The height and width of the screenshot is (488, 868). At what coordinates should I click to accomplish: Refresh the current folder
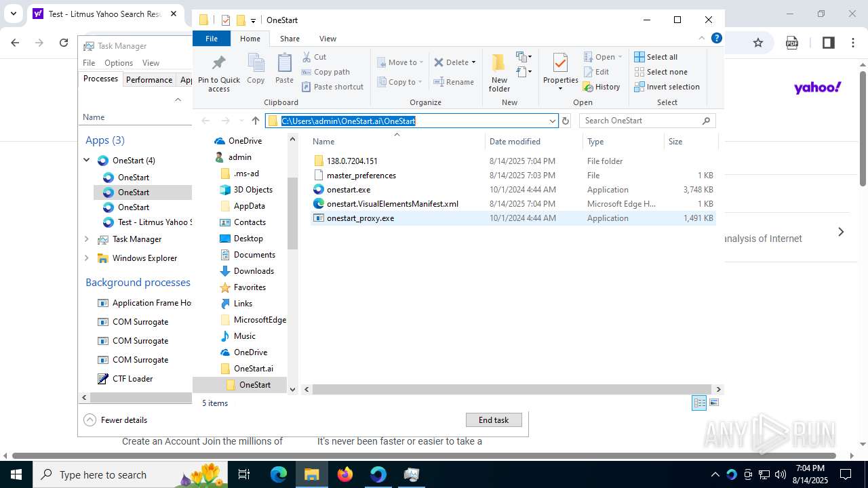click(x=566, y=121)
